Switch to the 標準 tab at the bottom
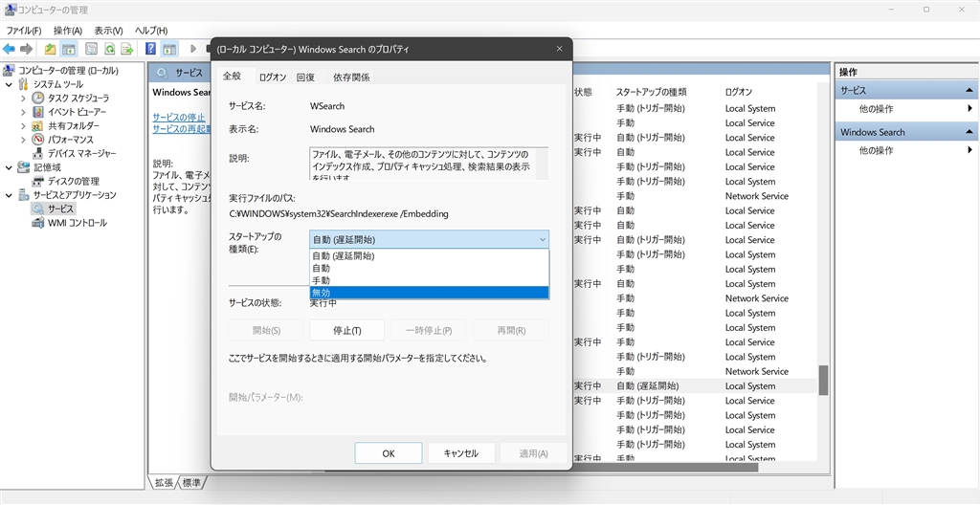This screenshot has height=505, width=980. pyautogui.click(x=192, y=482)
